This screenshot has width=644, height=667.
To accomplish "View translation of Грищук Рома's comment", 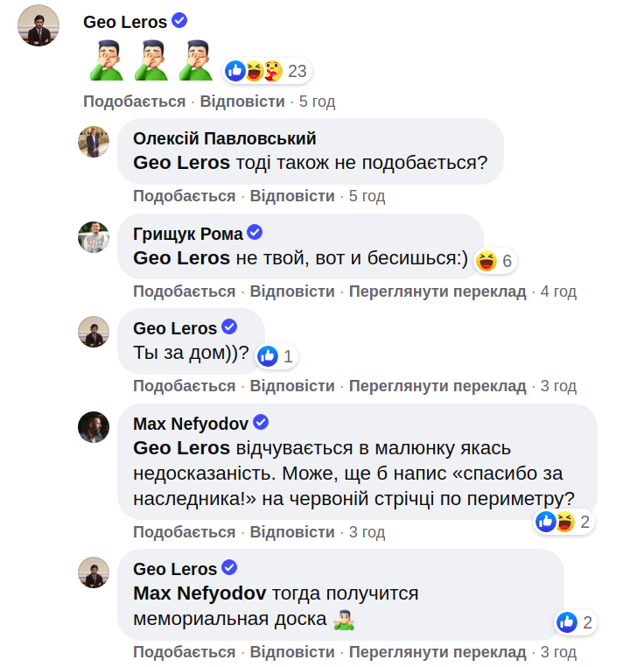I will coord(437,291).
